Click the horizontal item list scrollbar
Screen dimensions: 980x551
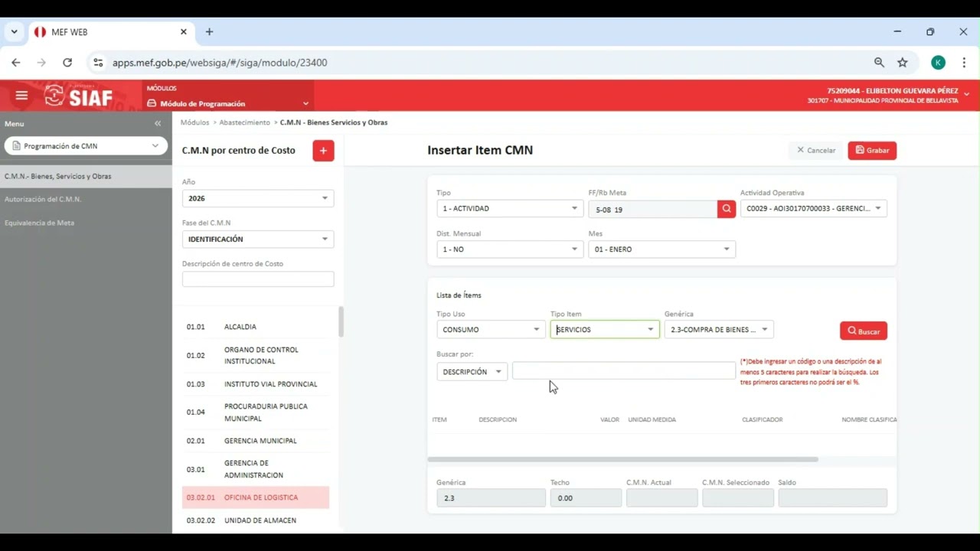point(622,459)
